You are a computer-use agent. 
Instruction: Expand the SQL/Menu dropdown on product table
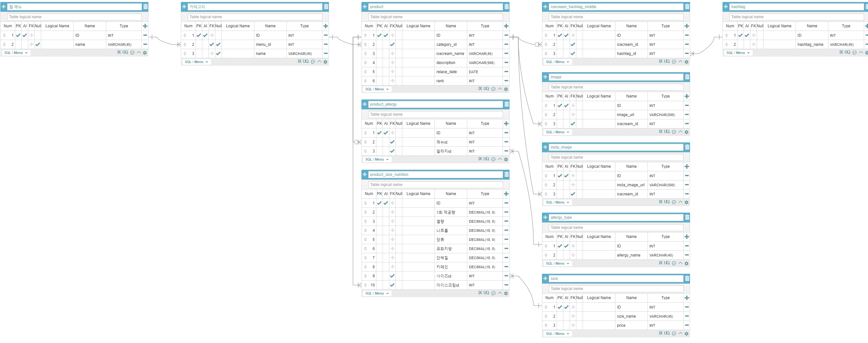[x=376, y=89]
